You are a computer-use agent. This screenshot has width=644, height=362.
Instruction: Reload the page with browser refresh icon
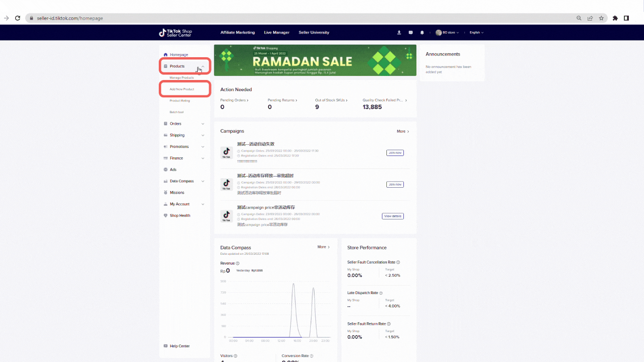18,18
